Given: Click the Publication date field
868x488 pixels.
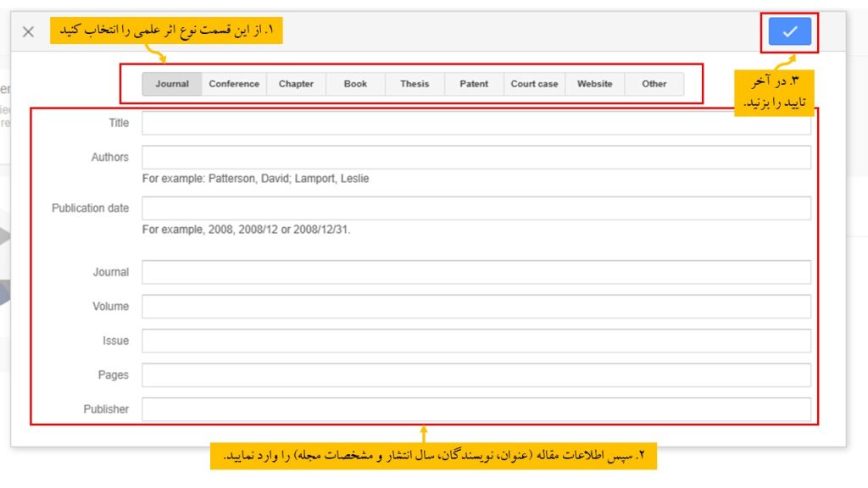Looking at the screenshot, I should (x=475, y=207).
